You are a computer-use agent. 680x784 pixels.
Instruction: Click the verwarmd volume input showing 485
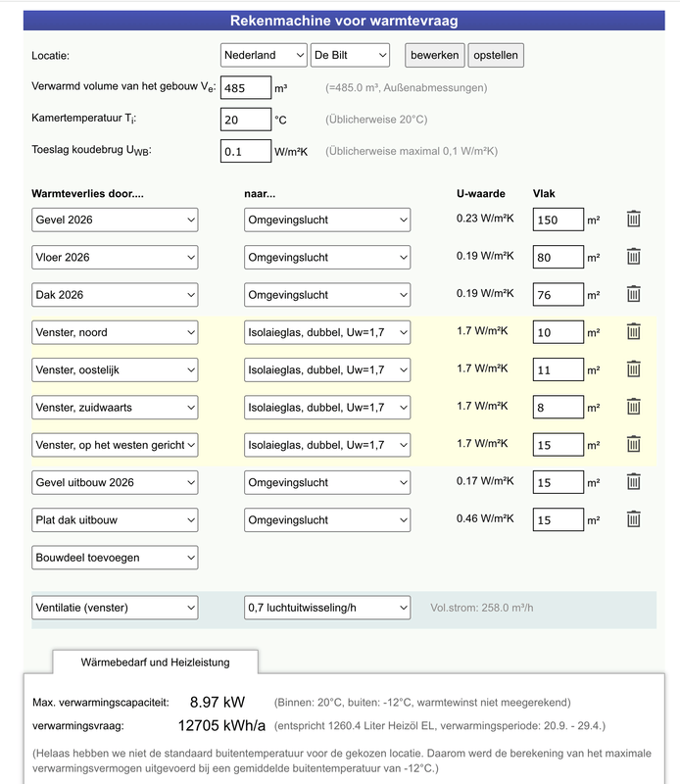click(x=244, y=87)
